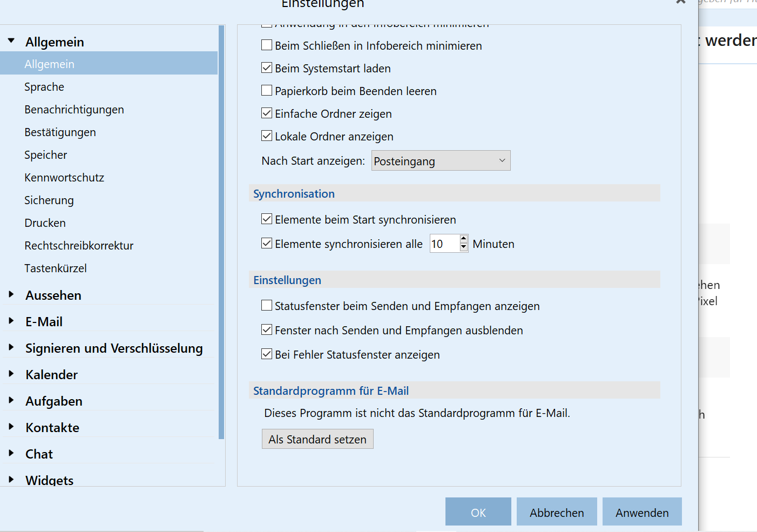757x532 pixels.
Task: Open Bestätigungen settings
Action: pos(60,132)
